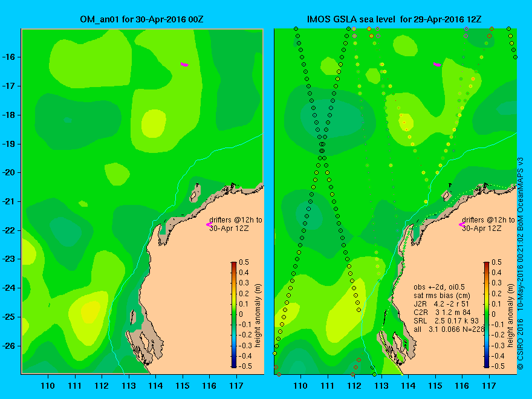Screen dimensions: 532x399
Task: Click magenta drifter legend arrow in IMOS GSLA panel
Action: coord(462,224)
